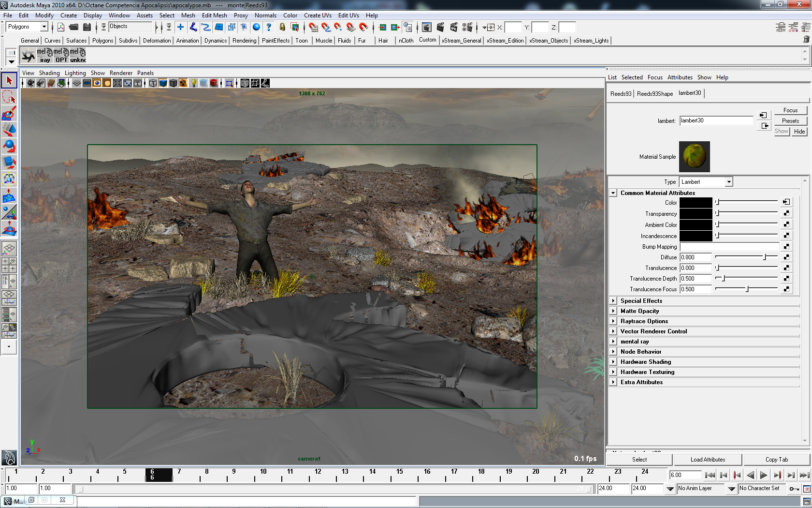Pick the Rotate tool
This screenshot has height=508, width=812.
point(9,146)
